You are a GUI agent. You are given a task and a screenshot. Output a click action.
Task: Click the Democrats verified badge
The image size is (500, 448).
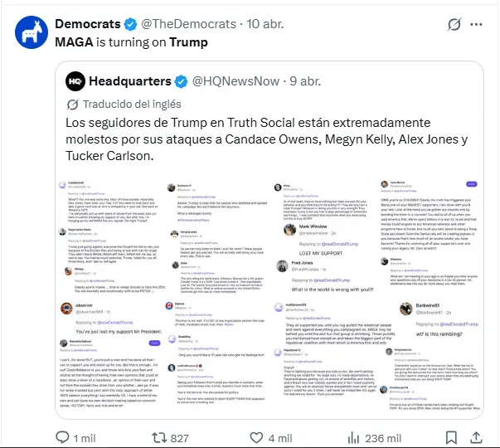click(130, 24)
